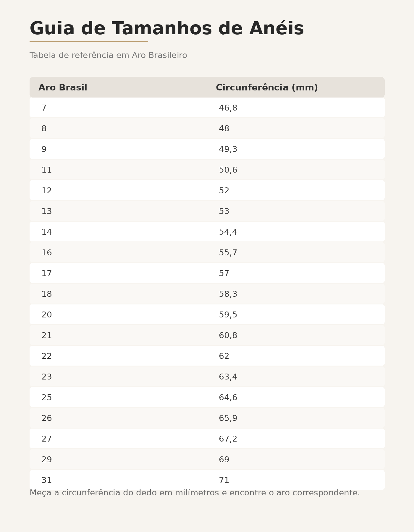This screenshot has width=414, height=532.
Task: Select the row for aro 7
Action: [207, 108]
